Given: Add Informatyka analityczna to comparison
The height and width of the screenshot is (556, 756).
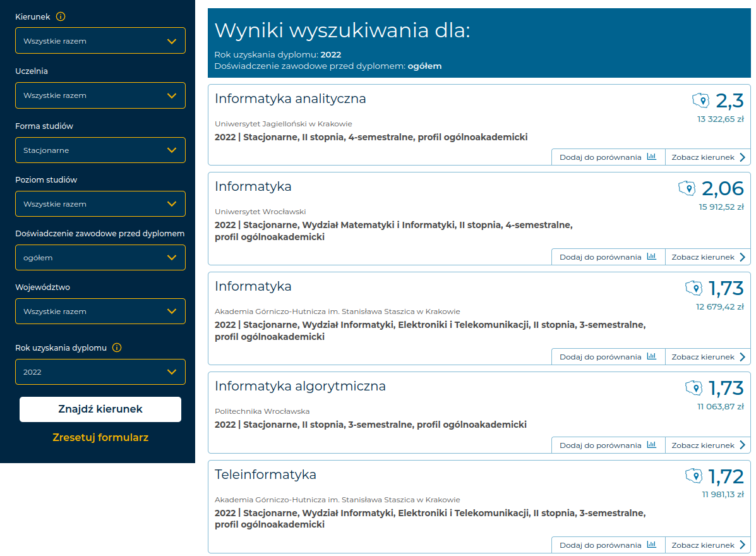Looking at the screenshot, I should (x=608, y=157).
